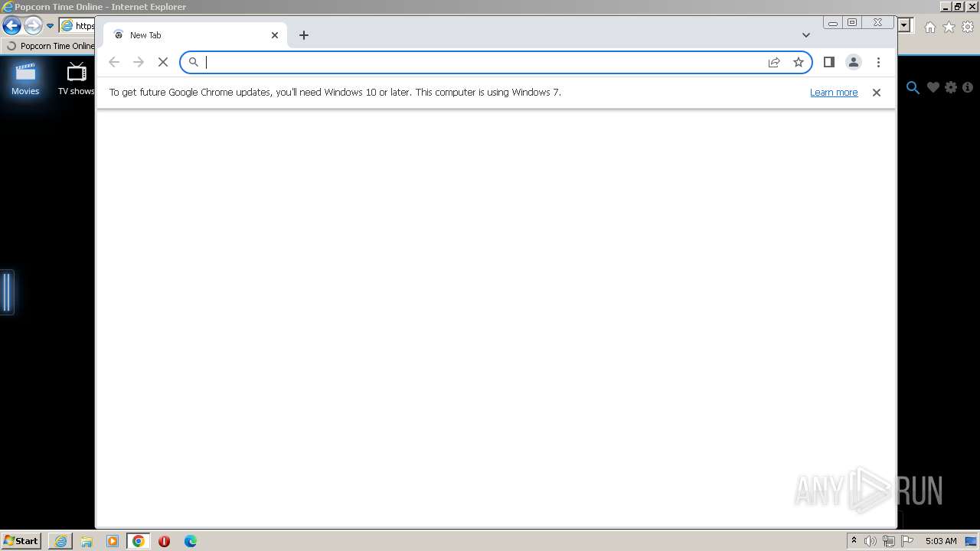The height and width of the screenshot is (551, 980).
Task: Click Internet Explorer home icon
Action: coord(929,27)
